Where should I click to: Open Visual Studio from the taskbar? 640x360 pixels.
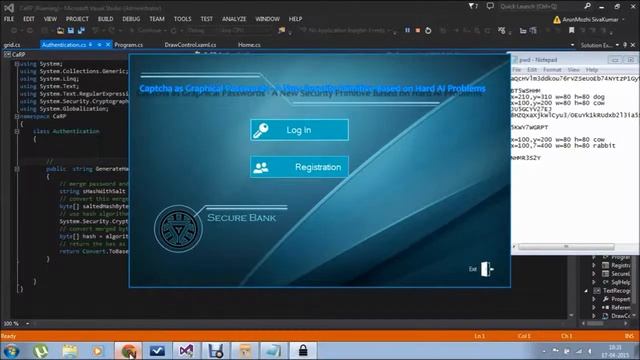[186, 351]
